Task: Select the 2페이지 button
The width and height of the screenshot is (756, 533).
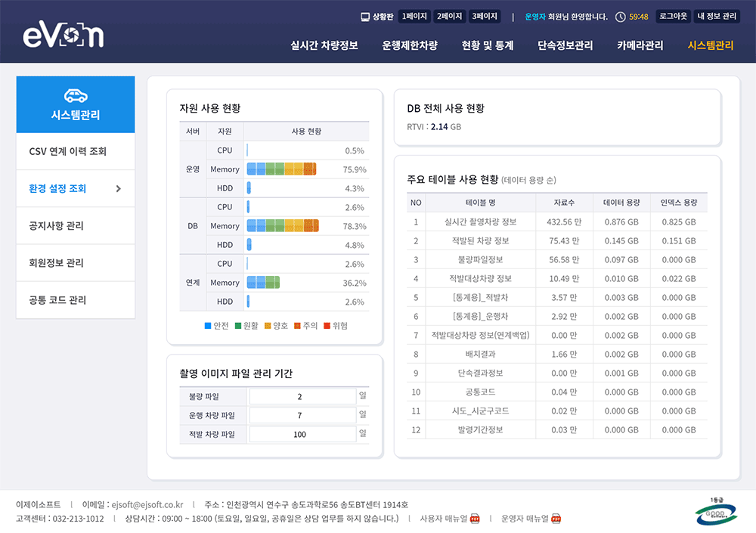Action: pos(450,16)
